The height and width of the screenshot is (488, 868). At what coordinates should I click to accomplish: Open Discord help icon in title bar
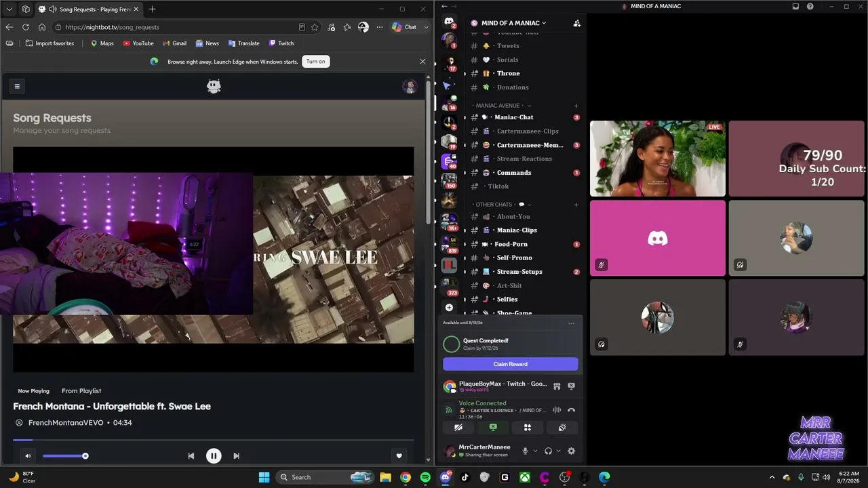(810, 6)
